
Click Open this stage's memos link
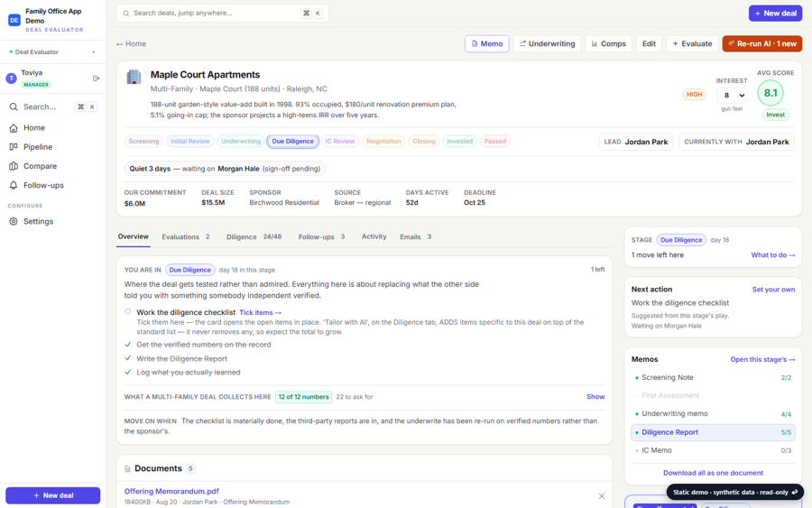(762, 359)
